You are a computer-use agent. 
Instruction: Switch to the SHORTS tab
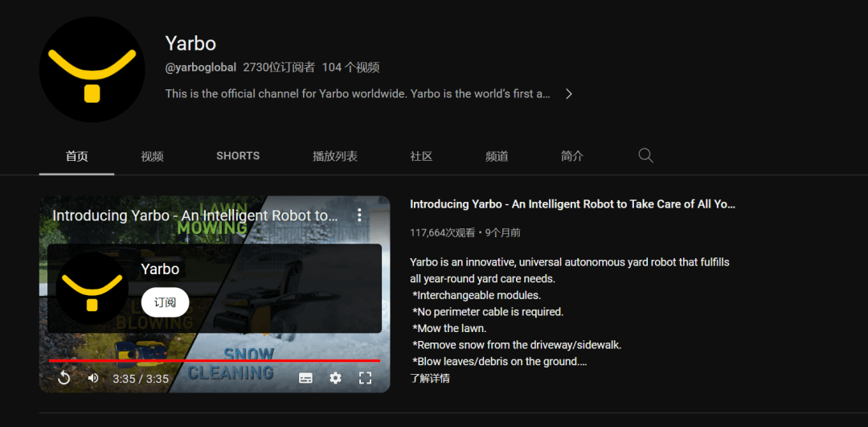(238, 156)
